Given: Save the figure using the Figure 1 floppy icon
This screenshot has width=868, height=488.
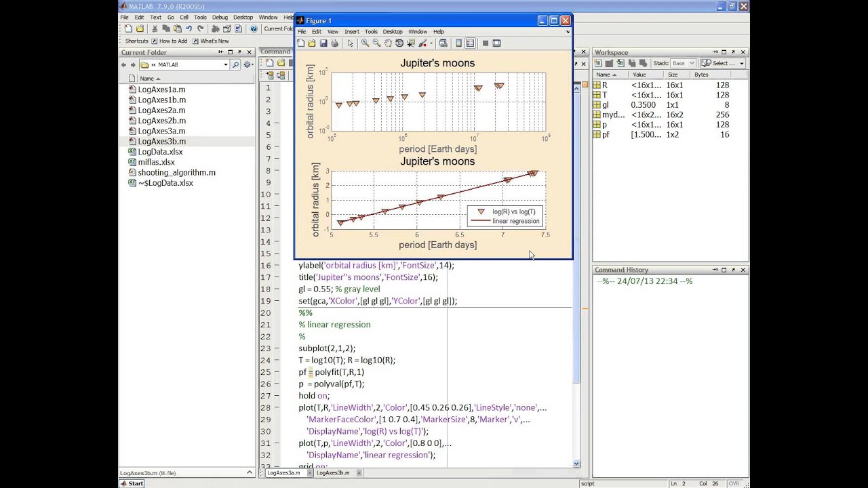Looking at the screenshot, I should (323, 43).
